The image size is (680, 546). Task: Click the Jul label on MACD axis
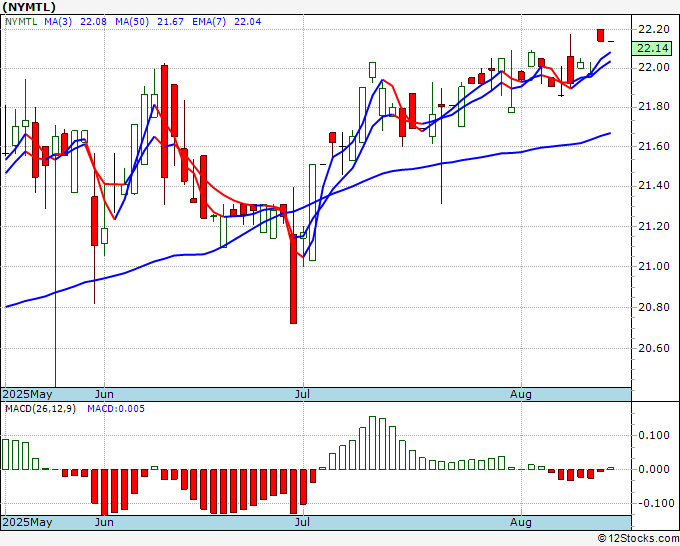(x=302, y=522)
